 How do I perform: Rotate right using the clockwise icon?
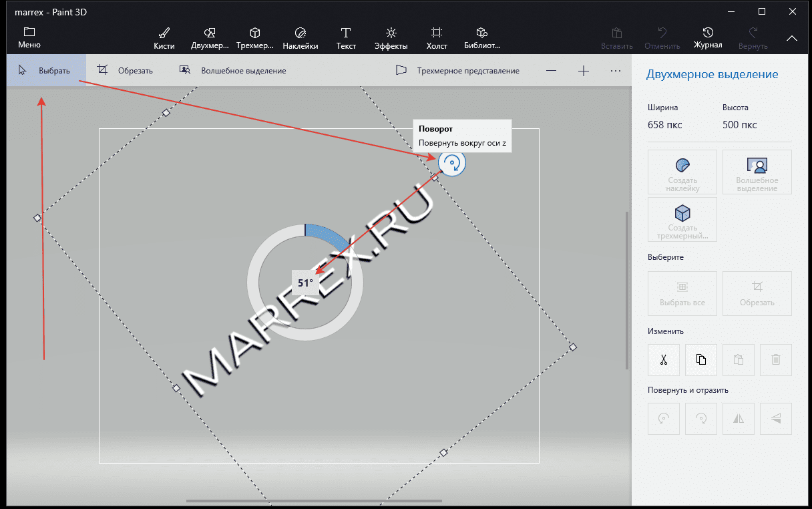pos(701,419)
